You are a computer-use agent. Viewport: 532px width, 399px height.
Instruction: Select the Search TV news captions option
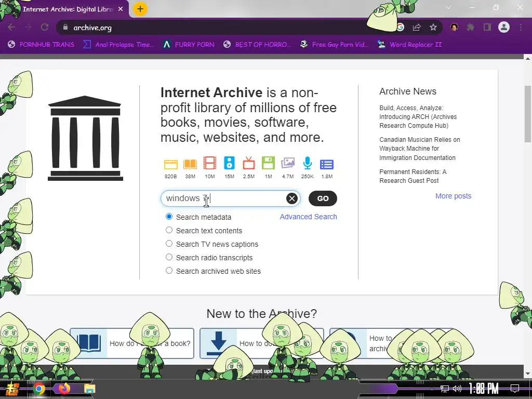pyautogui.click(x=169, y=244)
